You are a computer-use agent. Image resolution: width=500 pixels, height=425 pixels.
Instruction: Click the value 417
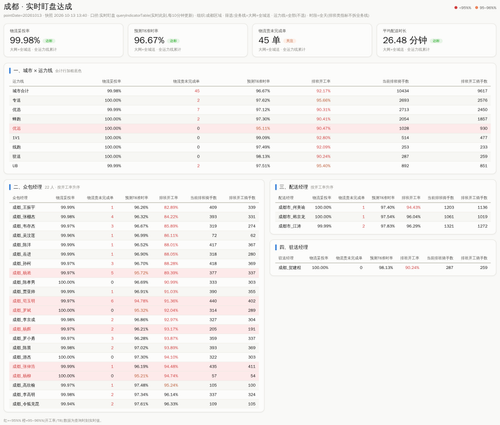213,245
